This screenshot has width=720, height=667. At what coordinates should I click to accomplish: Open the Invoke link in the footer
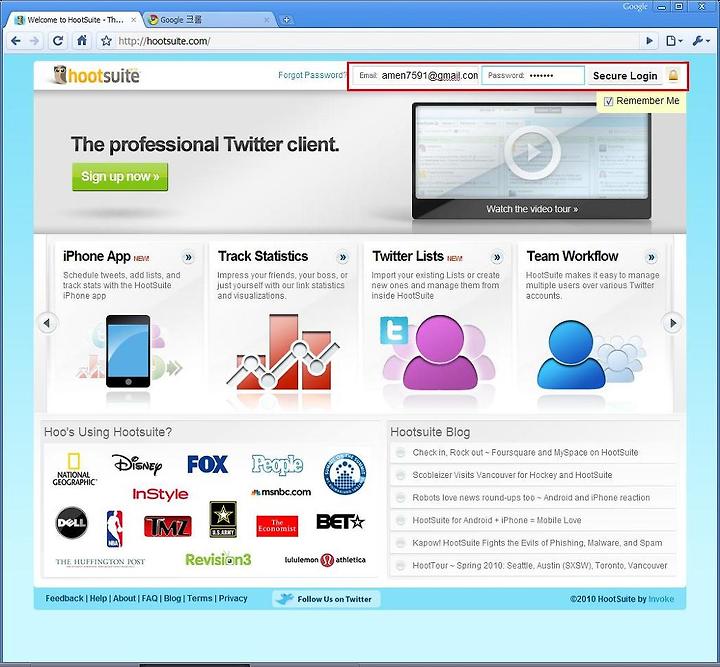661,599
